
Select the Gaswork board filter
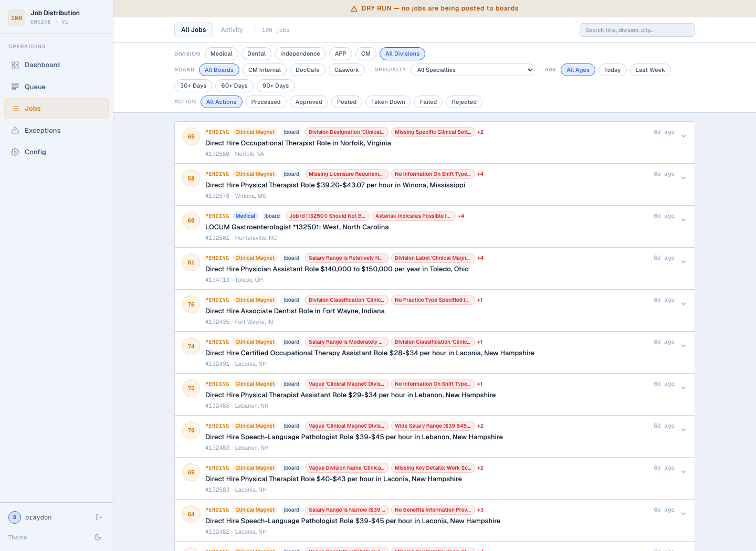[346, 70]
